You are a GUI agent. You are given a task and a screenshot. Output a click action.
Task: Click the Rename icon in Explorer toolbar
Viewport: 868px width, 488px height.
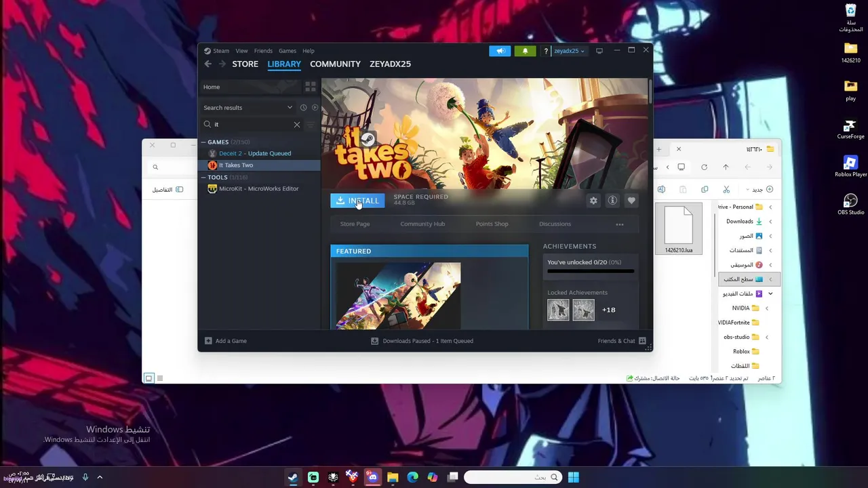[x=661, y=190]
